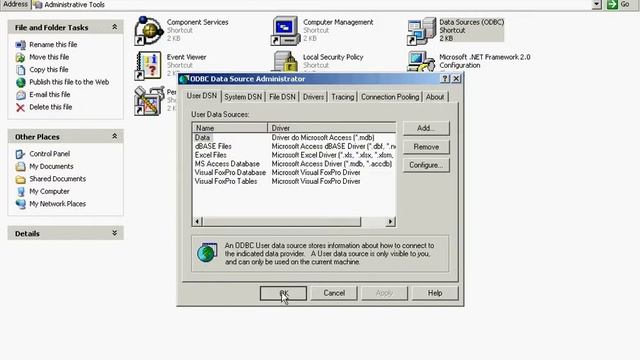Open the My Network Places link

coord(58,204)
